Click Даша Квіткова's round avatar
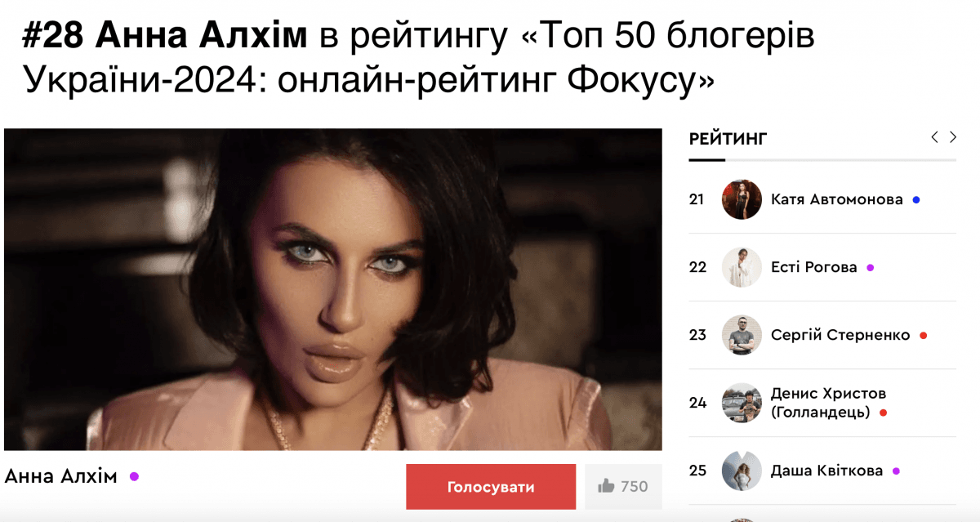The height and width of the screenshot is (522, 980). (742, 471)
